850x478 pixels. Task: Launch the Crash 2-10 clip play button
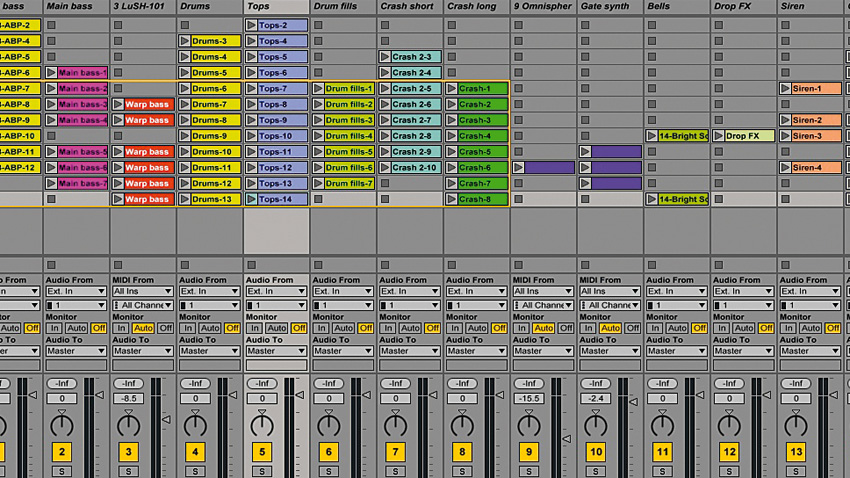click(x=385, y=167)
